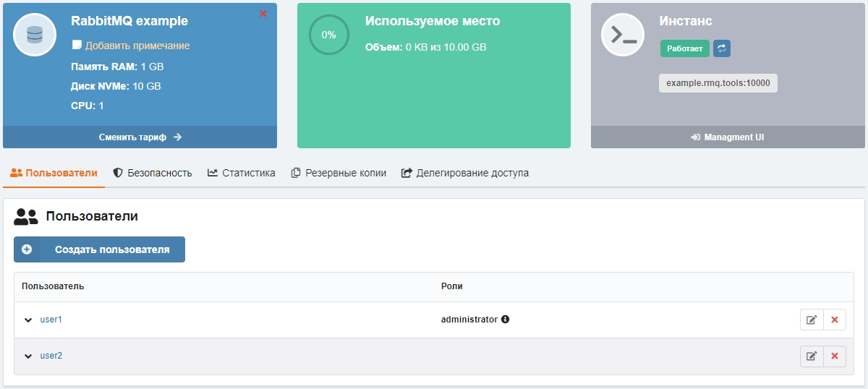Switch to the Безопасность tab

click(x=153, y=173)
